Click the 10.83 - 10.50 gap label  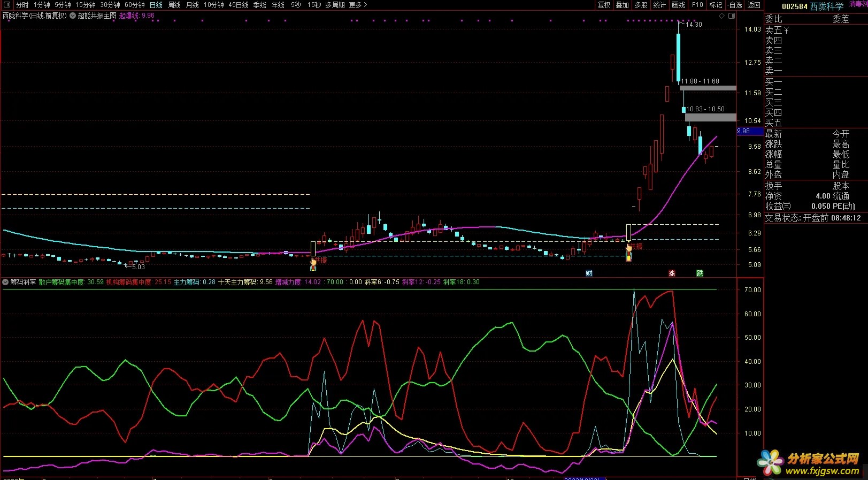(705, 109)
